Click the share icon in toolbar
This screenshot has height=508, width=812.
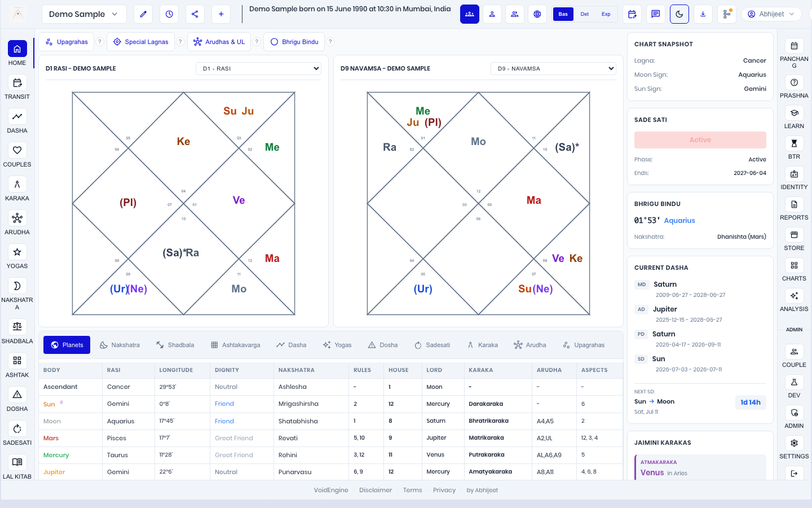pyautogui.click(x=195, y=14)
